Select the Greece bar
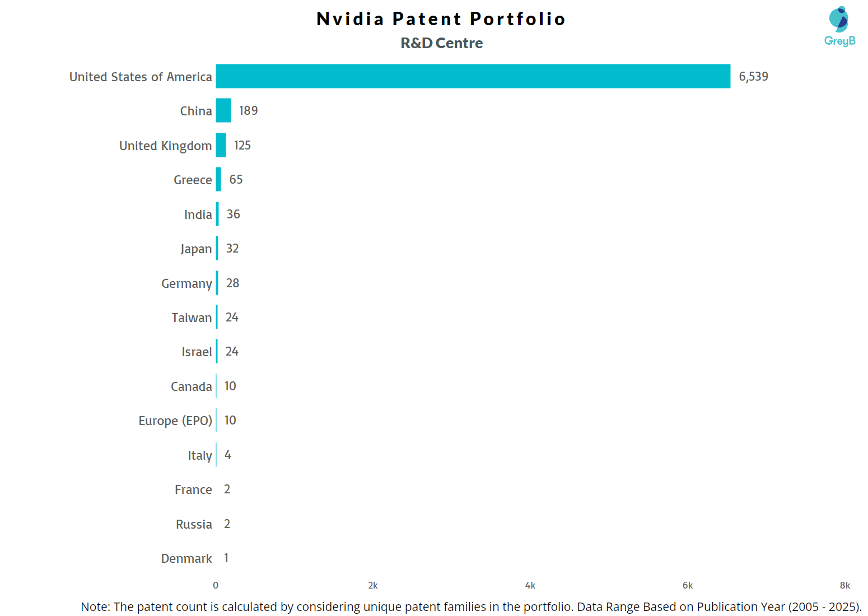The height and width of the screenshot is (616, 868). pyautogui.click(x=218, y=179)
